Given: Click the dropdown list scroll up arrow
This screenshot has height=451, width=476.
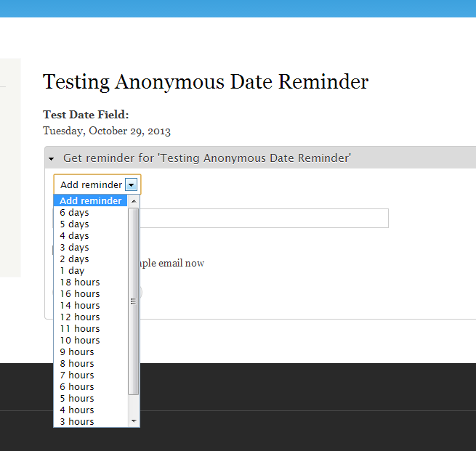Looking at the screenshot, I should tap(133, 201).
